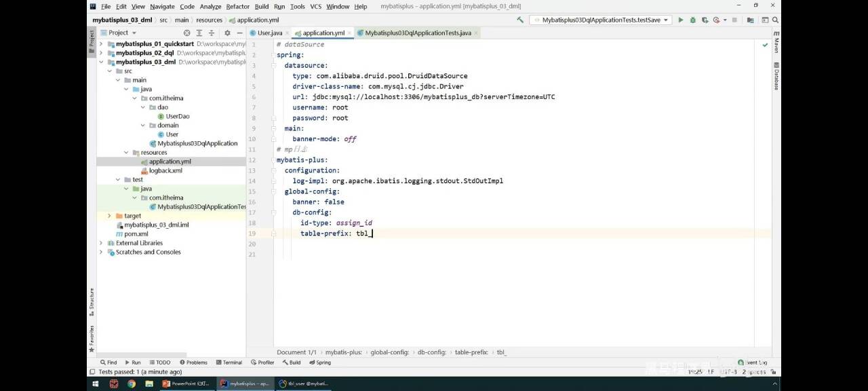The width and height of the screenshot is (868, 391).
Task: Open the dropdown arrow beside profiler icon
Action: (x=724, y=20)
